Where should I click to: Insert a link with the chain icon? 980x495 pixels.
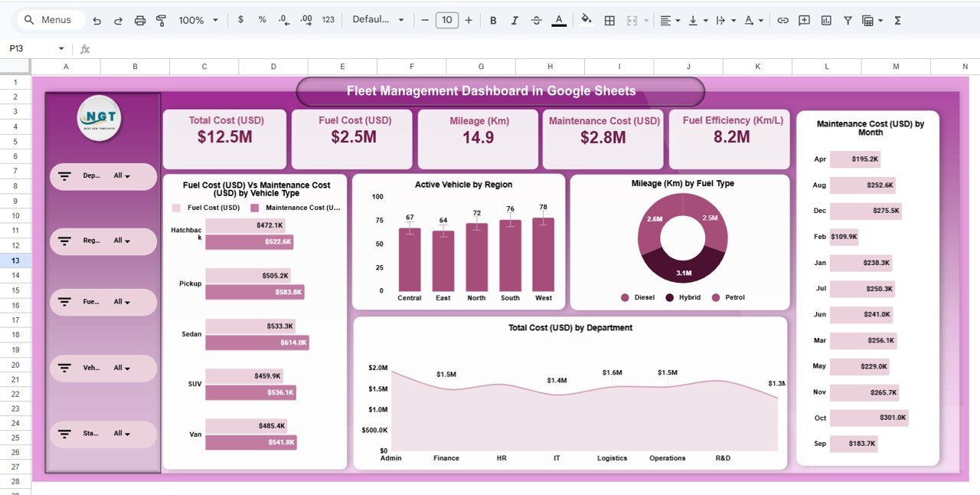[x=783, y=20]
